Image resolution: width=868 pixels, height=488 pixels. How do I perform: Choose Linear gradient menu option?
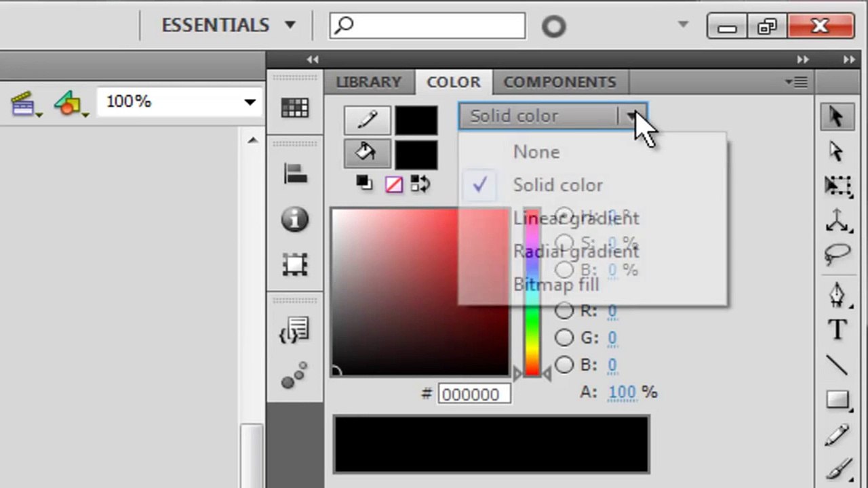(x=591, y=218)
